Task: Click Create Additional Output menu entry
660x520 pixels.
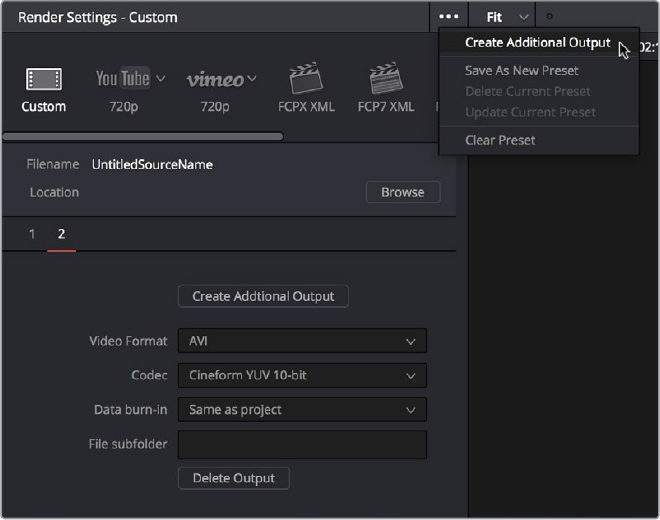Action: [x=537, y=43]
